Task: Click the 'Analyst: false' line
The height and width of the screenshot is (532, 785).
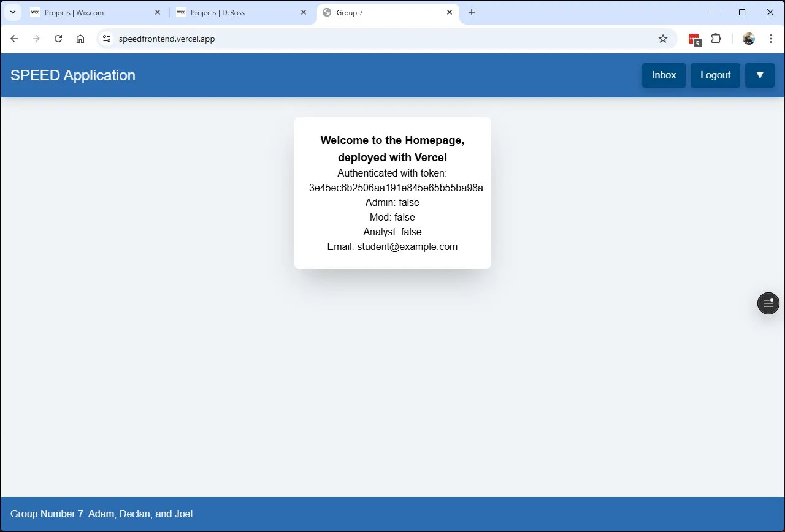Action: 392,232
